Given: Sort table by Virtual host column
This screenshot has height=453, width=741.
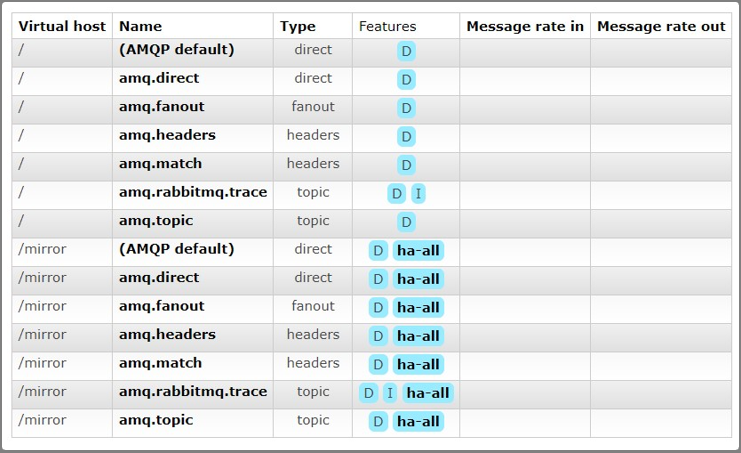Looking at the screenshot, I should pyautogui.click(x=62, y=26).
